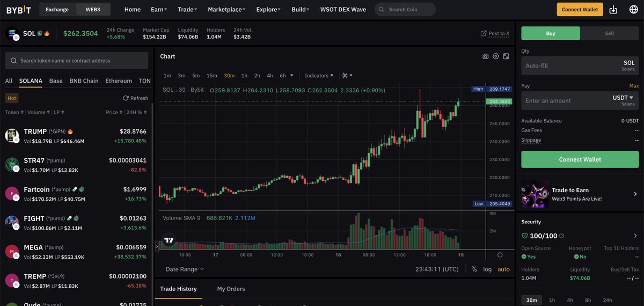Click the Security info circle icon
644x306 pixels.
pos(562,236)
